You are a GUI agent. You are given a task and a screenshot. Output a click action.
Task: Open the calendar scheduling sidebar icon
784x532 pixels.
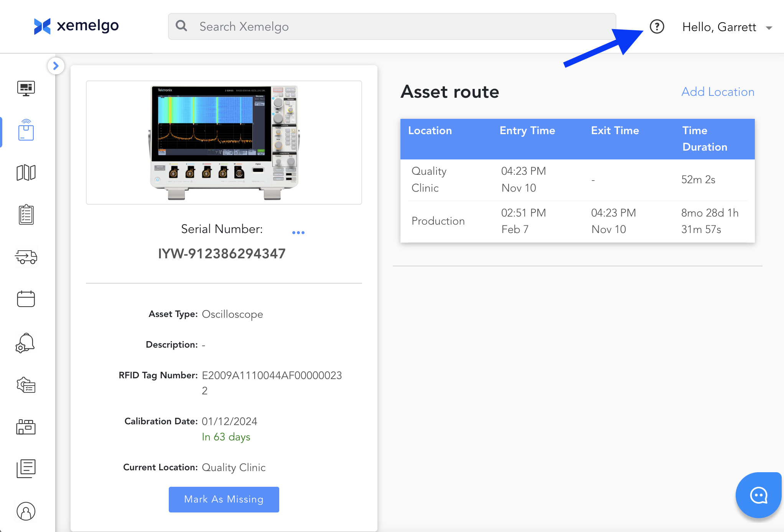tap(26, 299)
